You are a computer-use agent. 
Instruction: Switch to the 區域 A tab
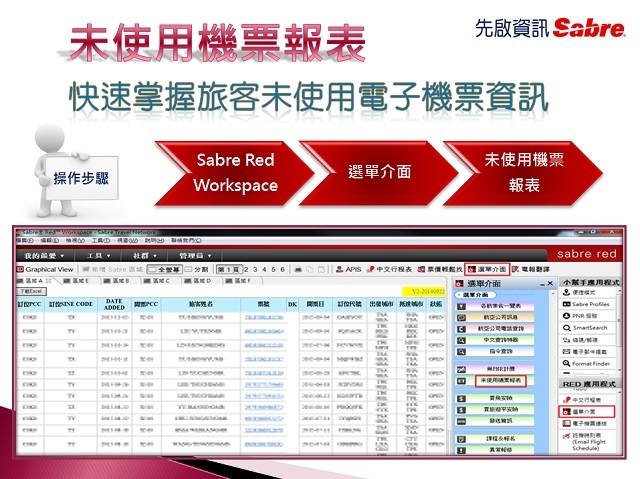tap(34, 281)
